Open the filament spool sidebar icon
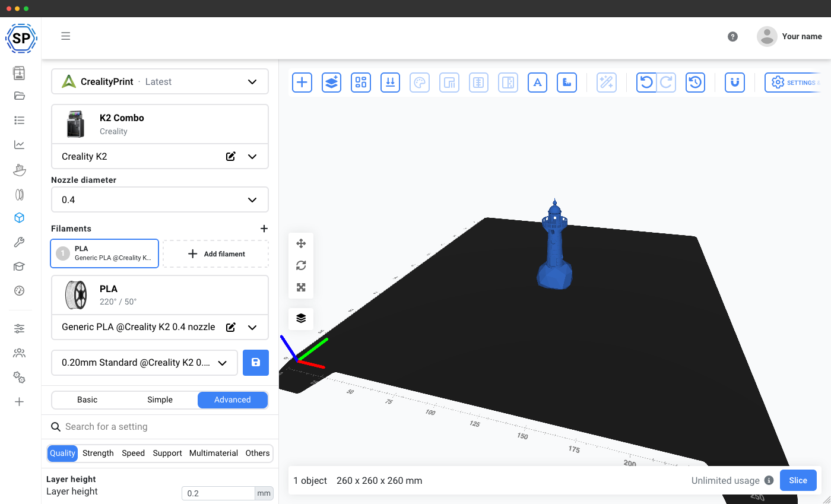The height and width of the screenshot is (504, 831). coord(20,194)
